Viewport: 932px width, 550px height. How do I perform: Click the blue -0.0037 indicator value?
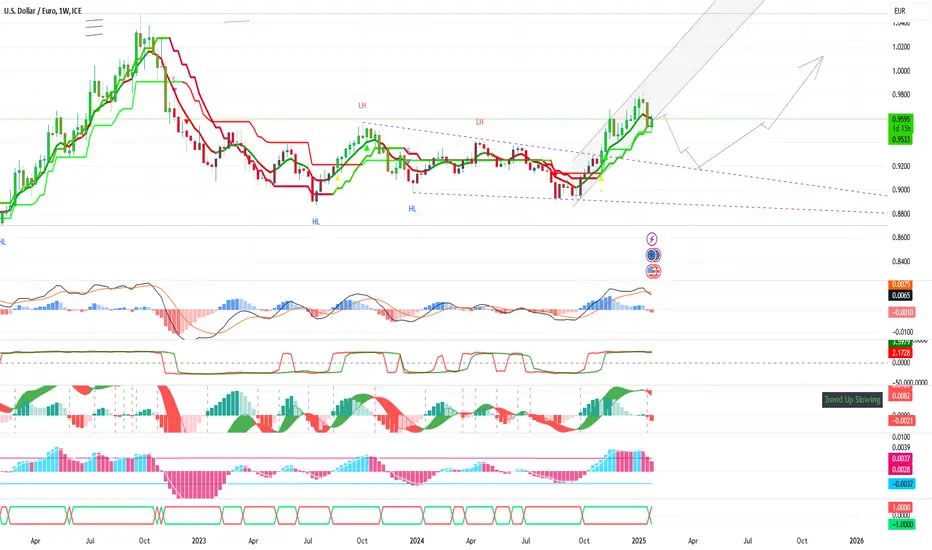[901, 484]
